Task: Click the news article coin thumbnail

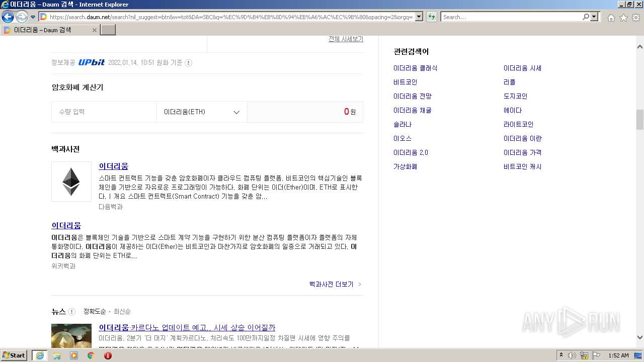Action: pos(71,336)
